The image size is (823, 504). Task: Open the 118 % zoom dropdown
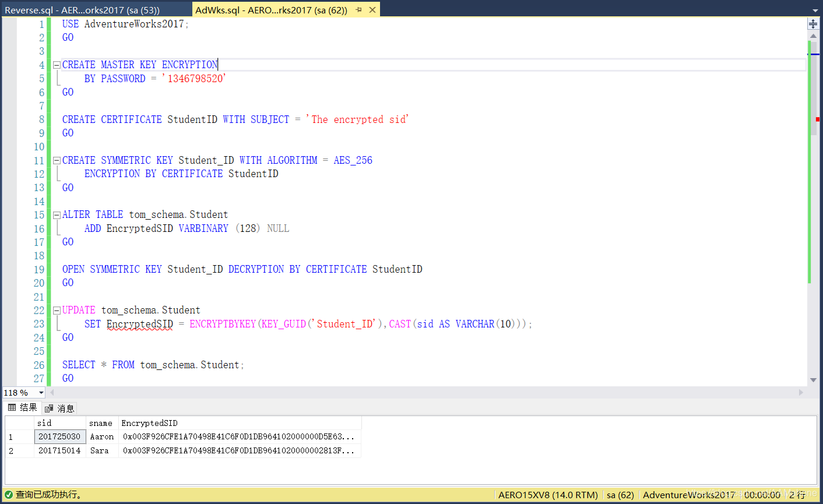(41, 393)
